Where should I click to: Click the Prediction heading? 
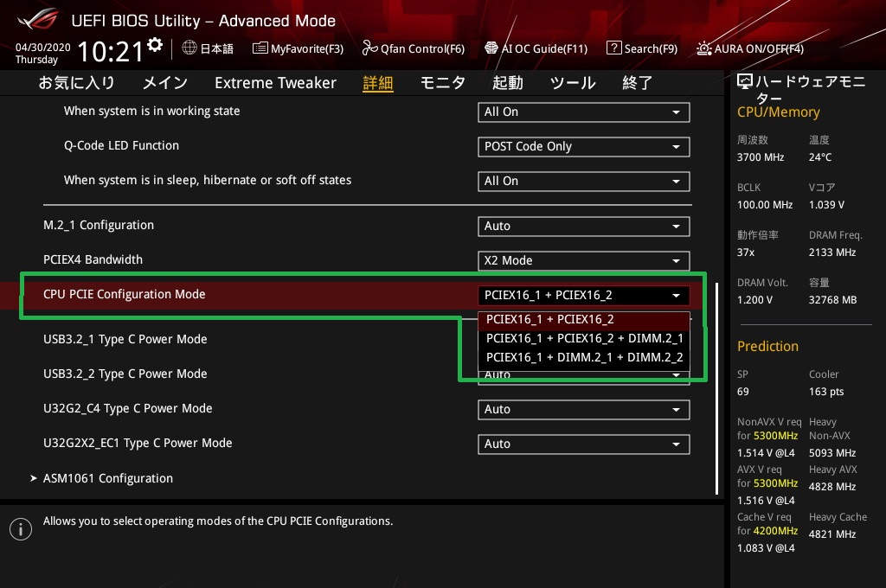pos(767,346)
